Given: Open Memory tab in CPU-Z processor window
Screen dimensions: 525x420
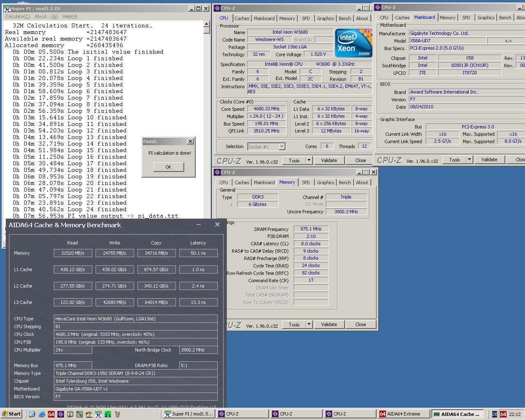Looking at the screenshot, I should point(287,18).
